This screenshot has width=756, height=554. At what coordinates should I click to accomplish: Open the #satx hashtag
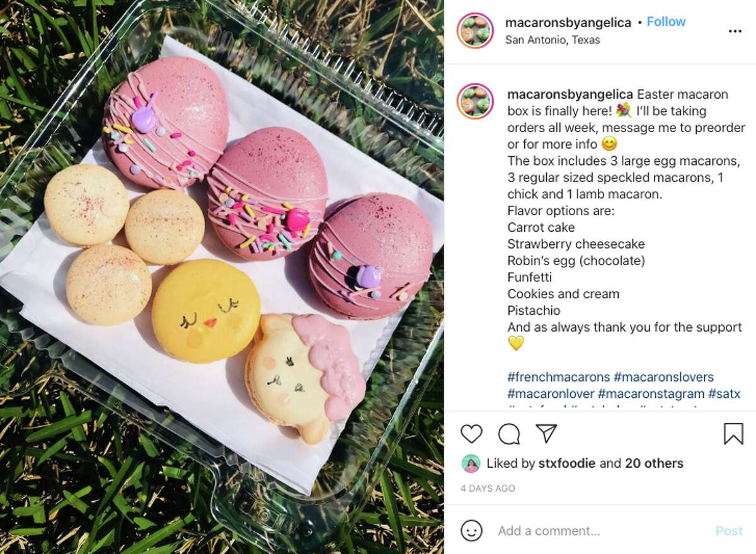click(724, 394)
